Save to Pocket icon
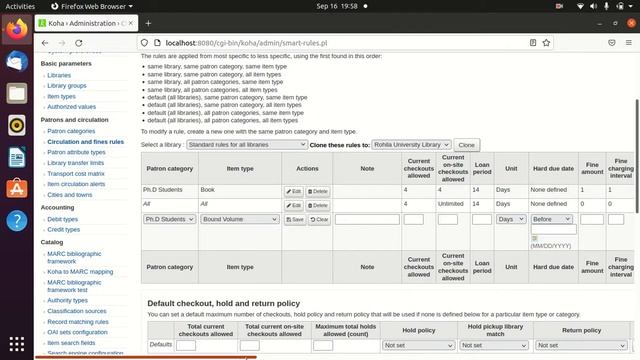 click(x=611, y=43)
